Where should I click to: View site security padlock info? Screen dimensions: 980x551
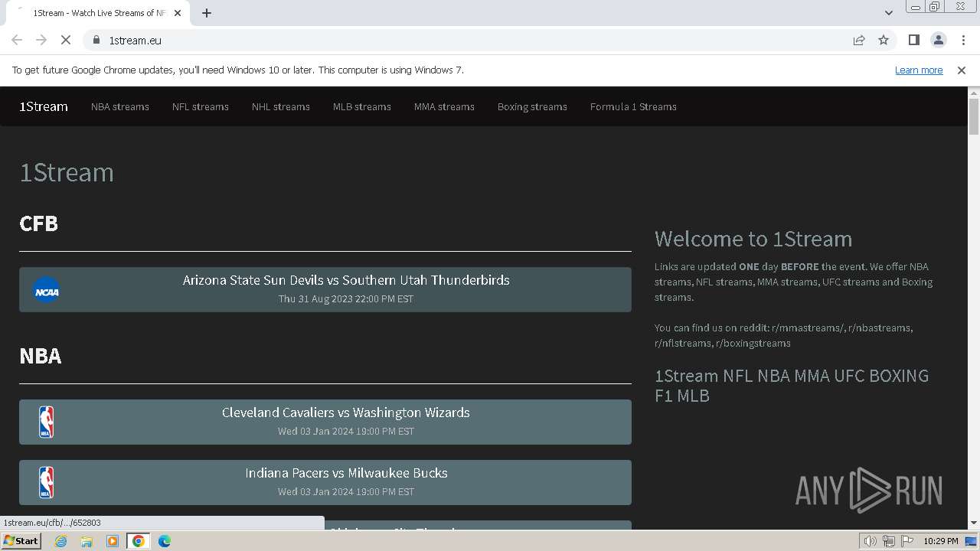(96, 40)
